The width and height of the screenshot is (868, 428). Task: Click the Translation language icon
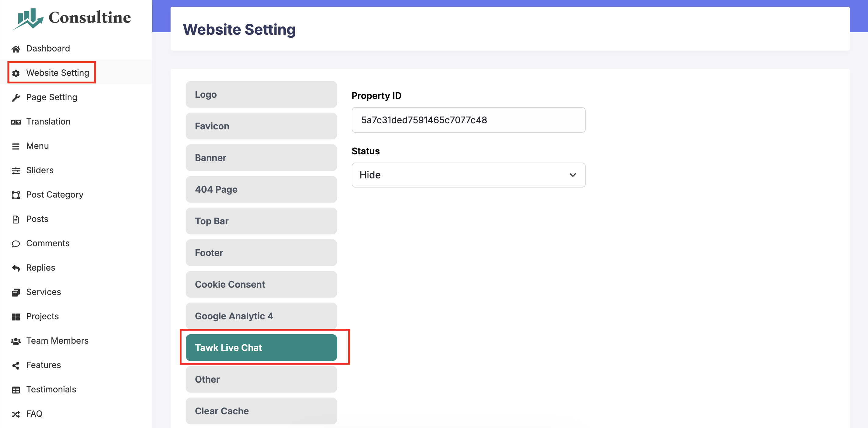coord(16,122)
